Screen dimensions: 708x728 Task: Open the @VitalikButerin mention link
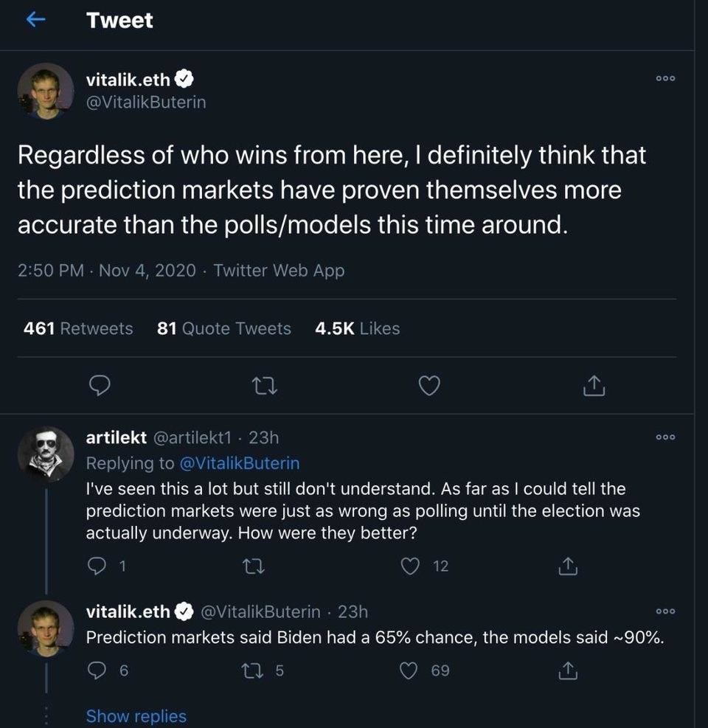coord(239,463)
